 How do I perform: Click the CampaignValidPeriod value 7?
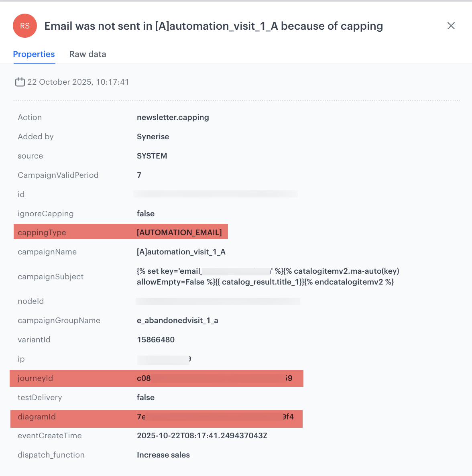click(139, 175)
